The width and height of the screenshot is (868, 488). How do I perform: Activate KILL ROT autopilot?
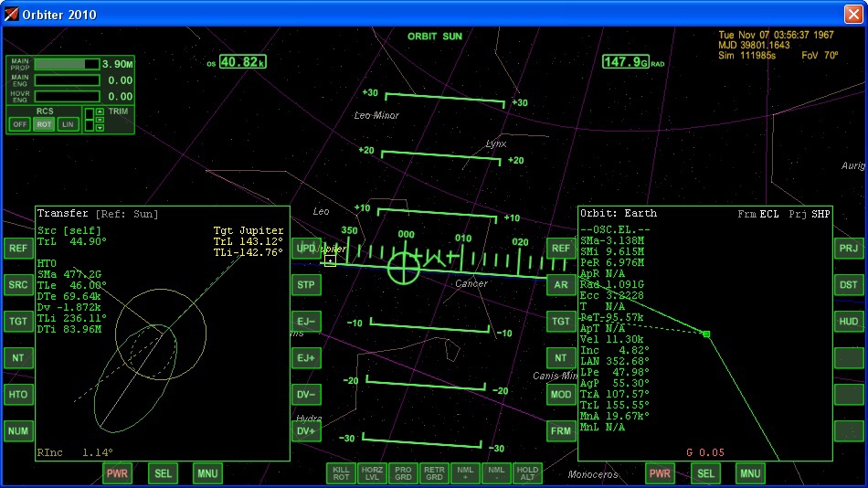341,473
